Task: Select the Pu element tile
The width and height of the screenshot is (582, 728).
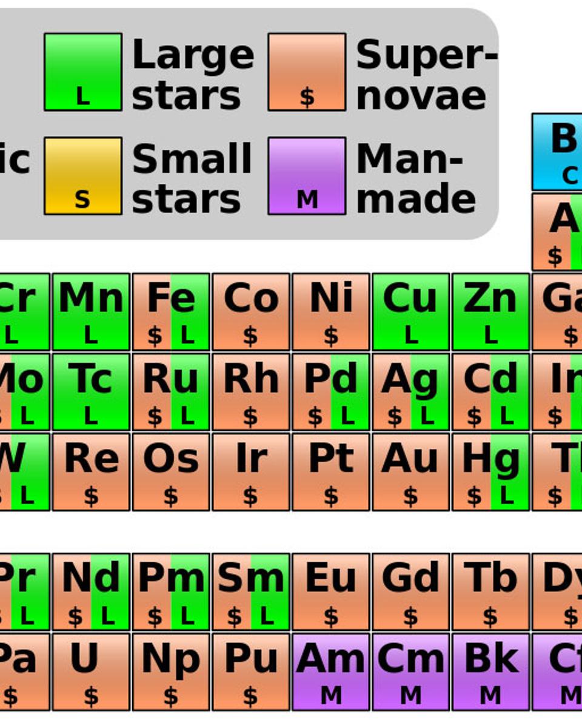Action: [x=251, y=672]
